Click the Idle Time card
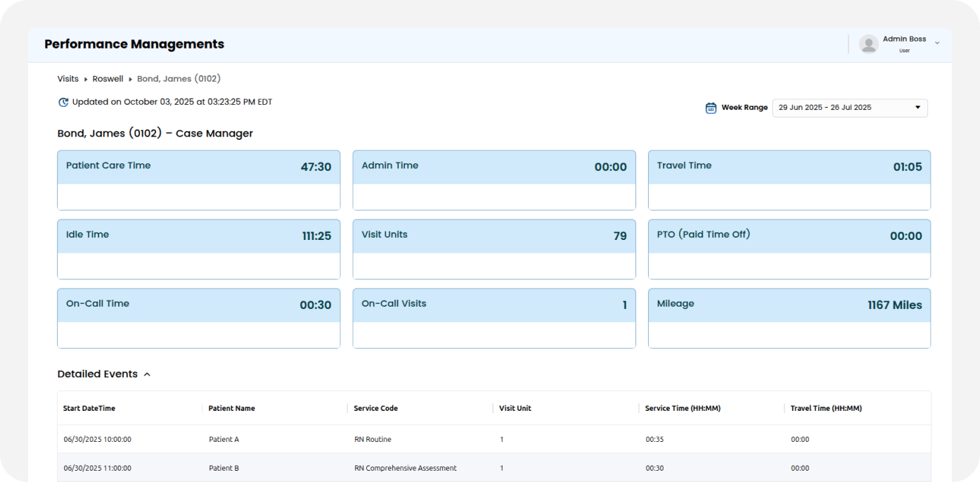 (x=198, y=249)
